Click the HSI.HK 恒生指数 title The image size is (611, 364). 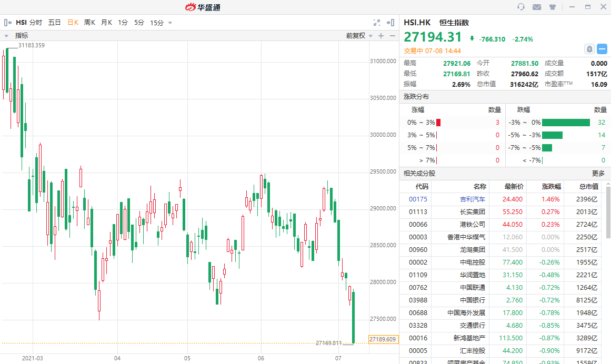pos(436,23)
